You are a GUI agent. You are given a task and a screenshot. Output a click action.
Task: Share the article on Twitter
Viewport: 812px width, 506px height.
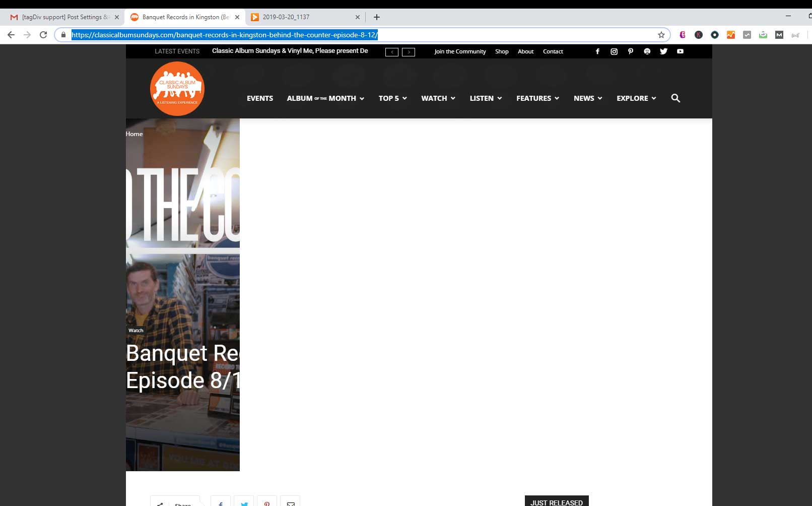[244, 501]
